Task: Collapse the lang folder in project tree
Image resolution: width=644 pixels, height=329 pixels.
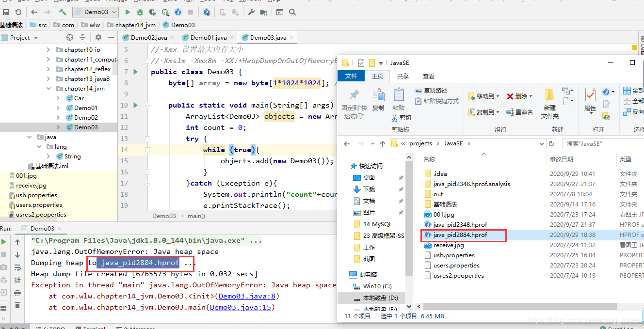Action: [x=39, y=146]
